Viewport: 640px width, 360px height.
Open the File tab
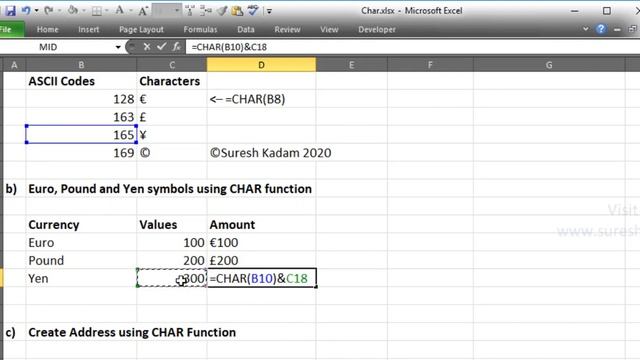[11, 29]
